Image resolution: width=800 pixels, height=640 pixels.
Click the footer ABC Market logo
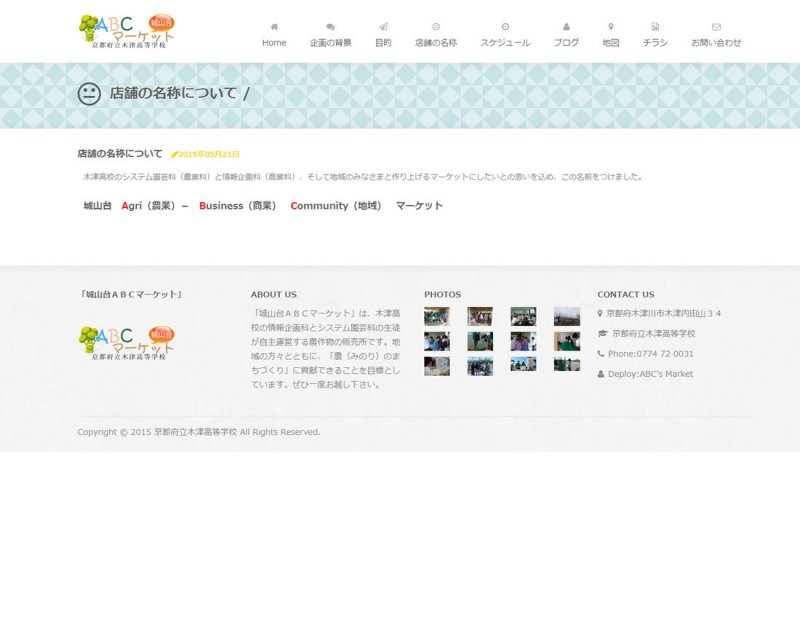click(x=126, y=342)
